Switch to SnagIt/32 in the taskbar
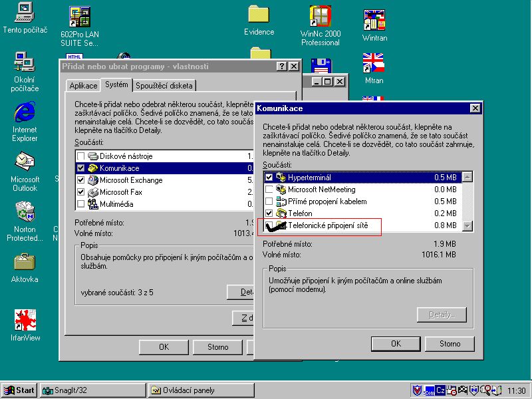 tap(92, 390)
